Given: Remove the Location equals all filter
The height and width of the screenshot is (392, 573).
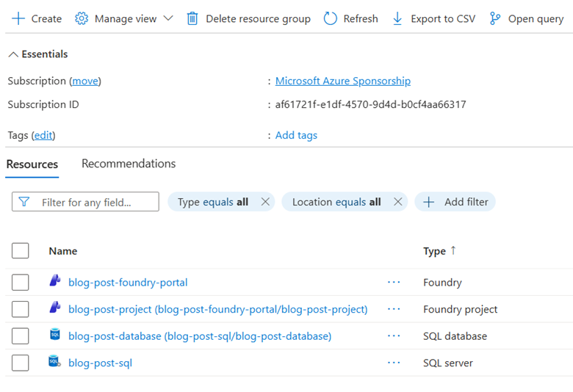Looking at the screenshot, I should pos(398,202).
